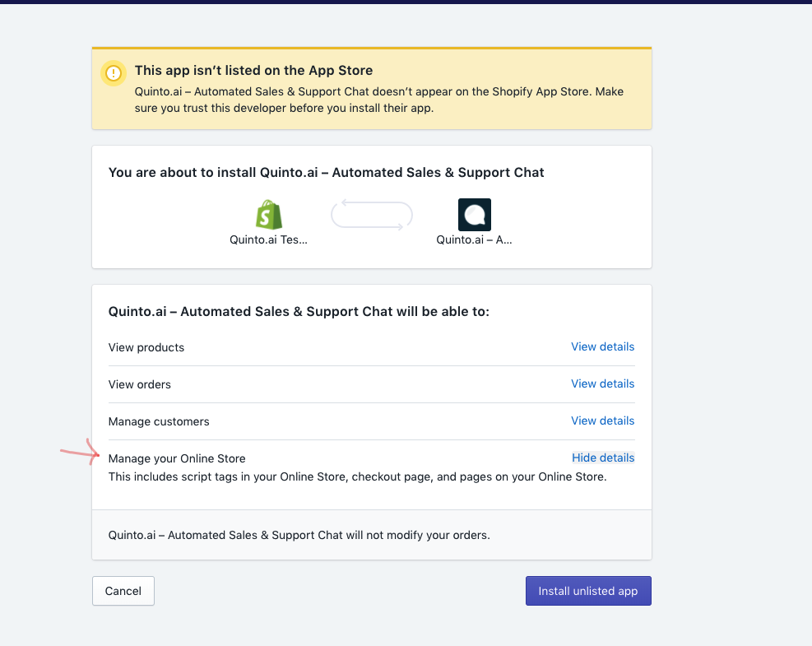Screen dimensions: 812x646
Task: Click the warning exclamation icon in the yellow banner
Action: click(x=113, y=73)
